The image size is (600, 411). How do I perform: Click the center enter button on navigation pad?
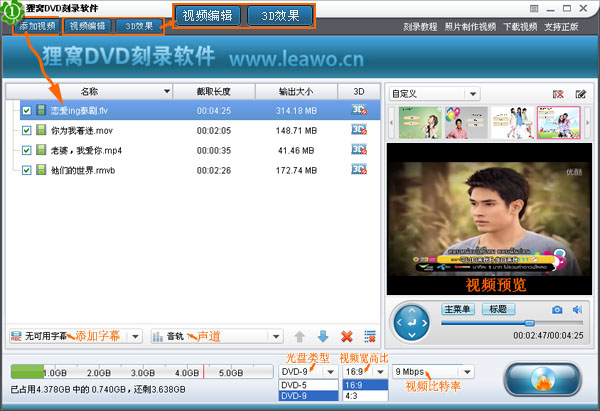coord(412,323)
